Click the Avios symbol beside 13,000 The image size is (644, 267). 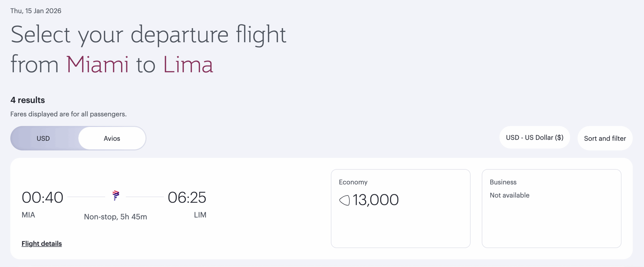click(344, 200)
